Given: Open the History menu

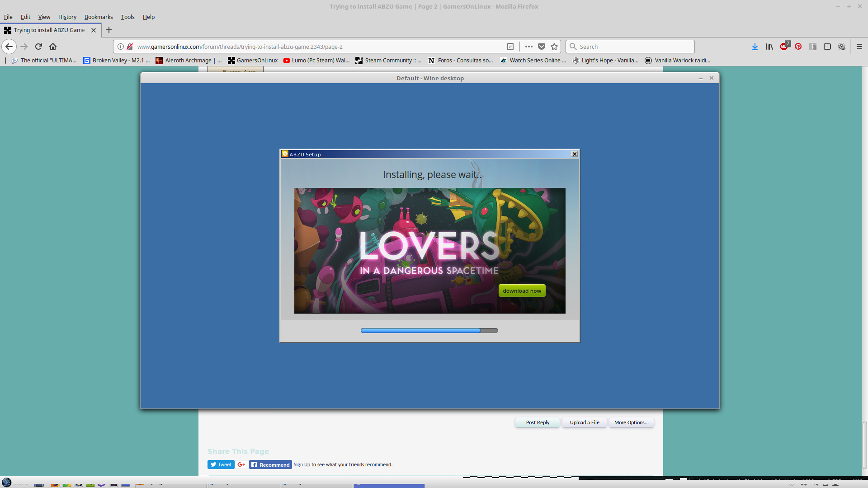Looking at the screenshot, I should (x=67, y=17).
